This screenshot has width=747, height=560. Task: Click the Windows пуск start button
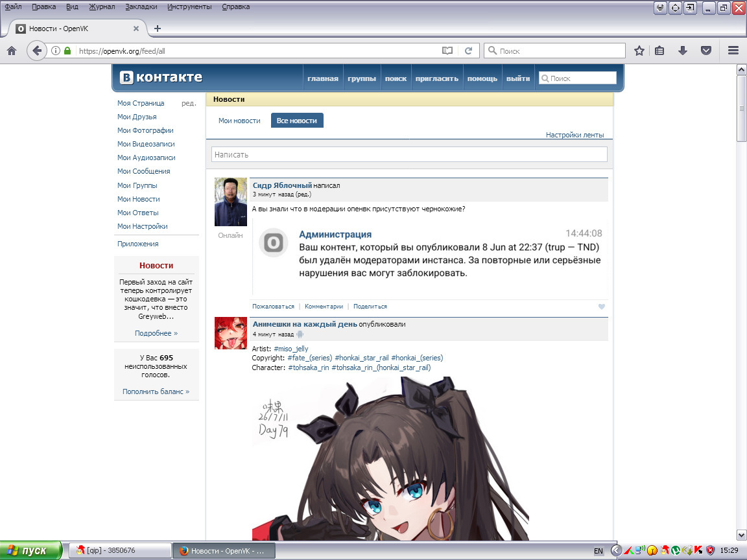pos(31,550)
